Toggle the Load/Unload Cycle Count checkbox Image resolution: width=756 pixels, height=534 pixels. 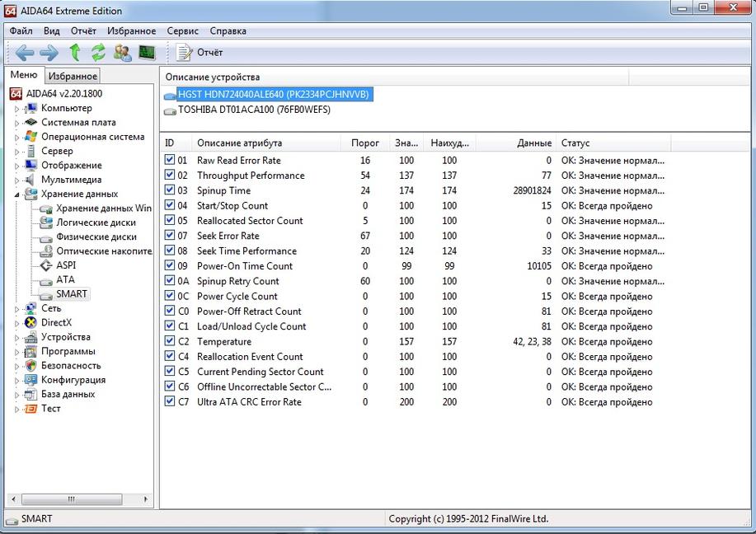point(170,326)
